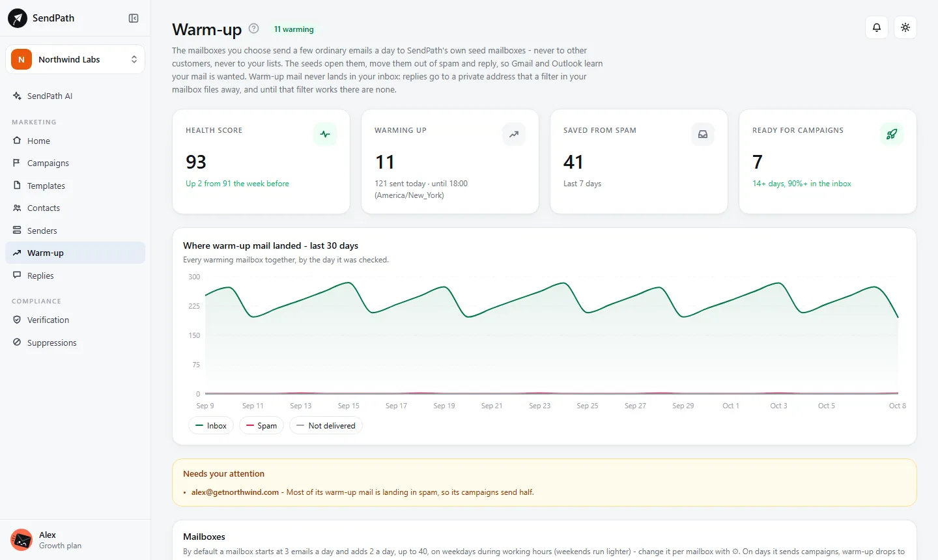Click the "Sep 19" chart axis label
This screenshot has width=938, height=560.
tap(444, 406)
